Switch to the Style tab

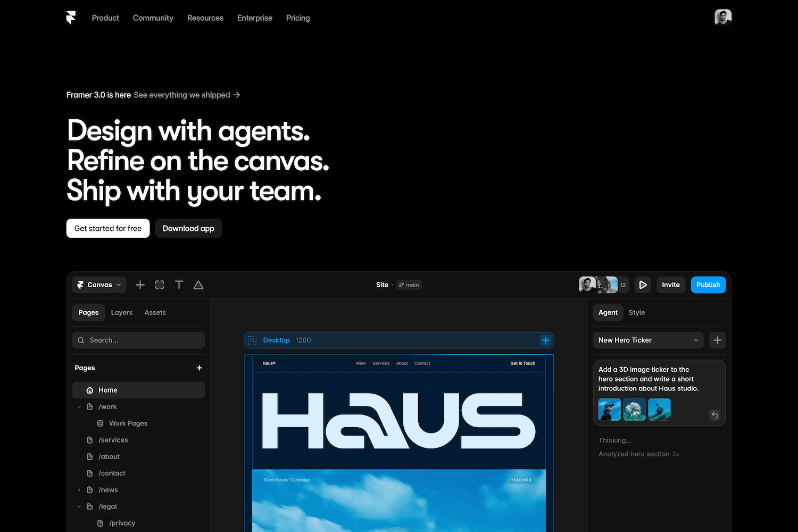pos(637,312)
